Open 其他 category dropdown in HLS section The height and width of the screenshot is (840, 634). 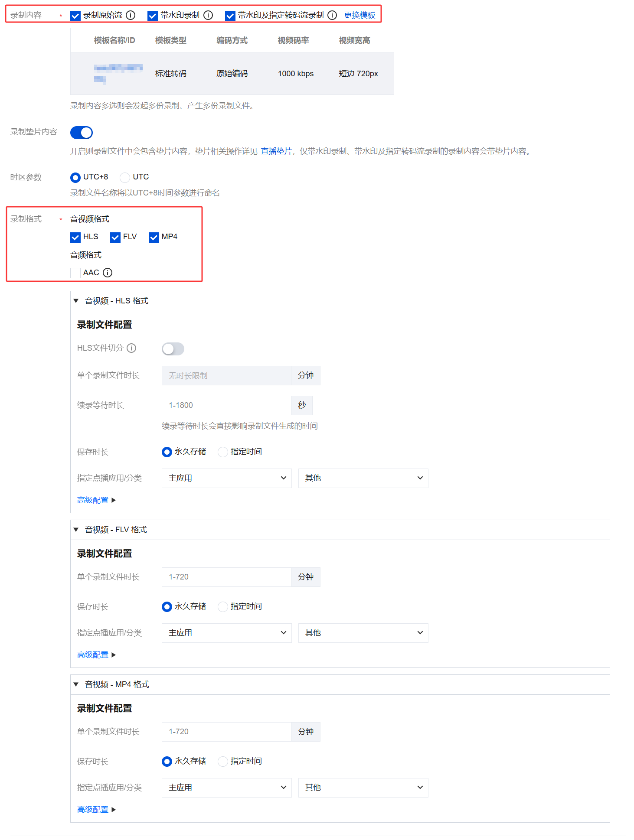tap(363, 478)
